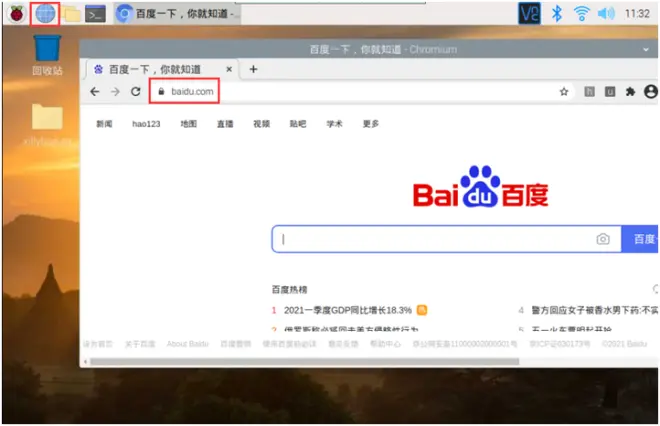Open the Wi-Fi network menu
Screen dimensions: 660x426
581,14
